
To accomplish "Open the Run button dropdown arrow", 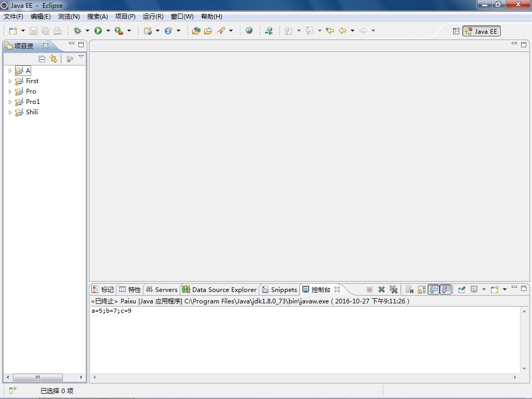I will [108, 31].
